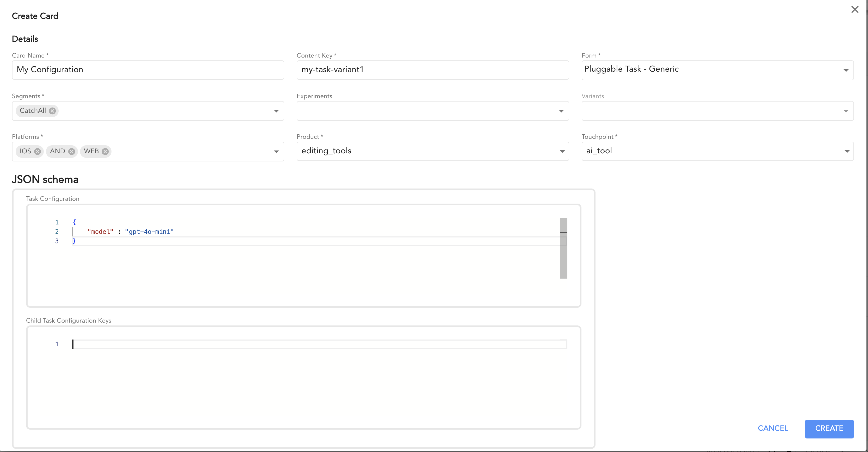The image size is (868, 452).
Task: Click line 2 of the Task Configuration editor
Action: 236,232
